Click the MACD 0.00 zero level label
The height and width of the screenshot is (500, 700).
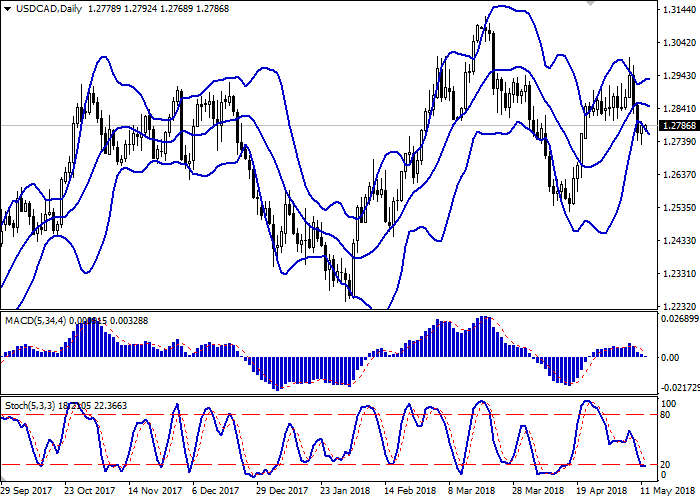[670, 357]
